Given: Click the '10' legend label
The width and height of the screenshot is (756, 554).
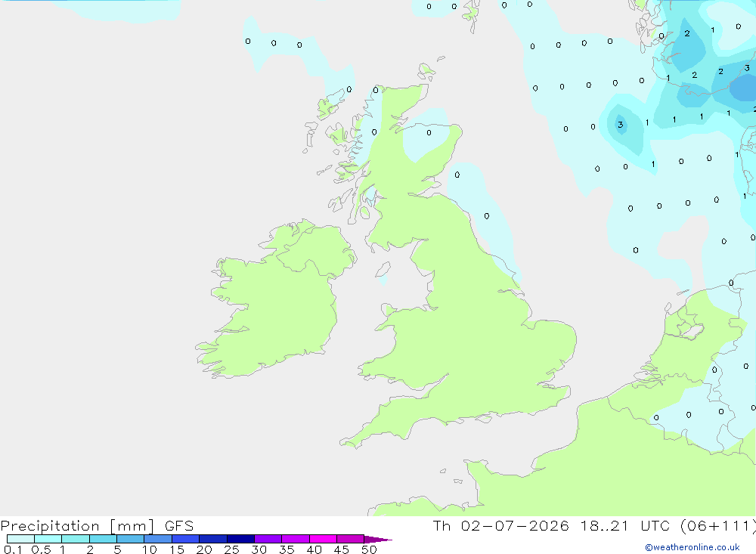Looking at the screenshot, I should click(150, 549).
